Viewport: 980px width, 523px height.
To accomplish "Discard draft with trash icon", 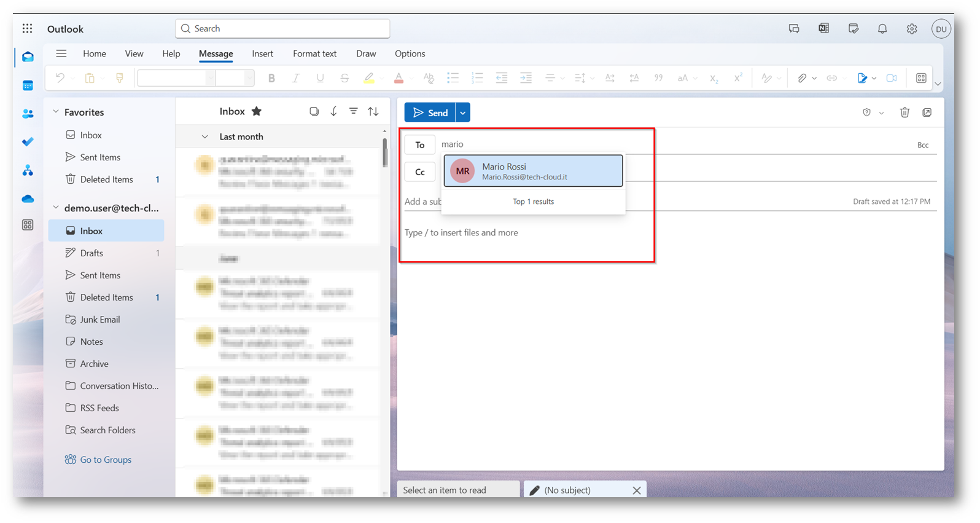I will [904, 112].
